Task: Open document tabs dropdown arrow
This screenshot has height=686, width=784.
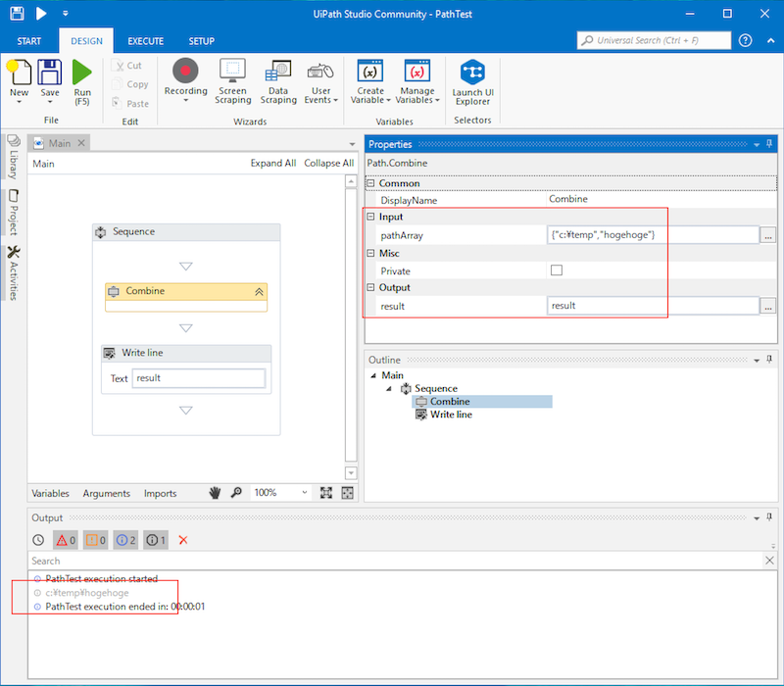Action: pyautogui.click(x=352, y=144)
